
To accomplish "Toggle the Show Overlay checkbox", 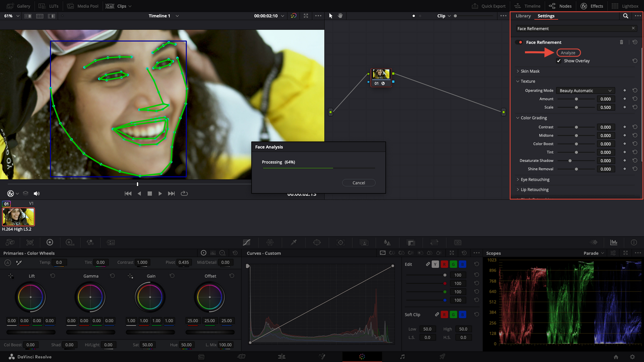I will (x=559, y=61).
